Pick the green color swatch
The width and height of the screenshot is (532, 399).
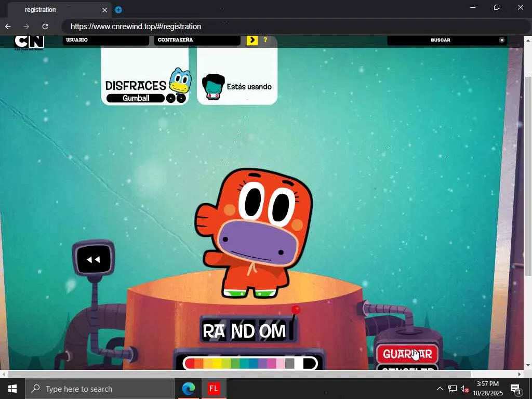(235, 363)
